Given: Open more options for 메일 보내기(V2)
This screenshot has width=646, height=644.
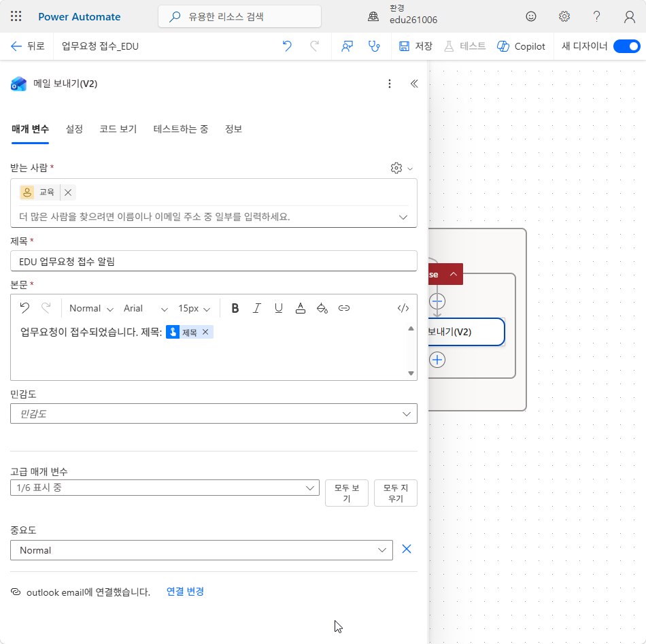Looking at the screenshot, I should pyautogui.click(x=390, y=84).
